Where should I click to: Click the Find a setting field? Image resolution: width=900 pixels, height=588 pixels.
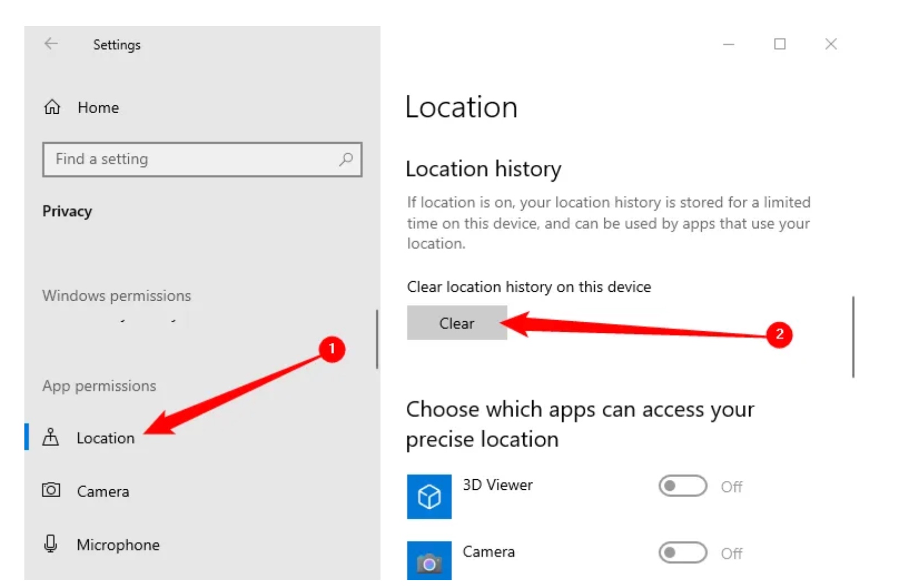203,160
